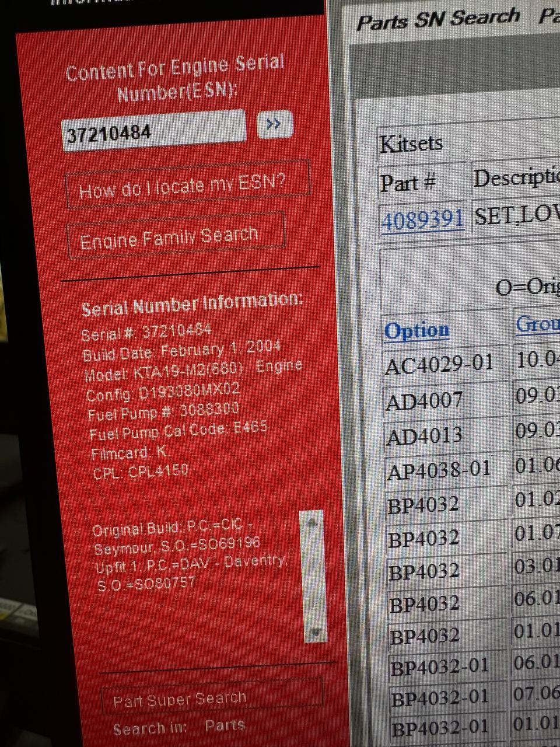Select the AP4038-01 option row
Image resolution: width=560 pixels, height=747 pixels.
[x=438, y=470]
